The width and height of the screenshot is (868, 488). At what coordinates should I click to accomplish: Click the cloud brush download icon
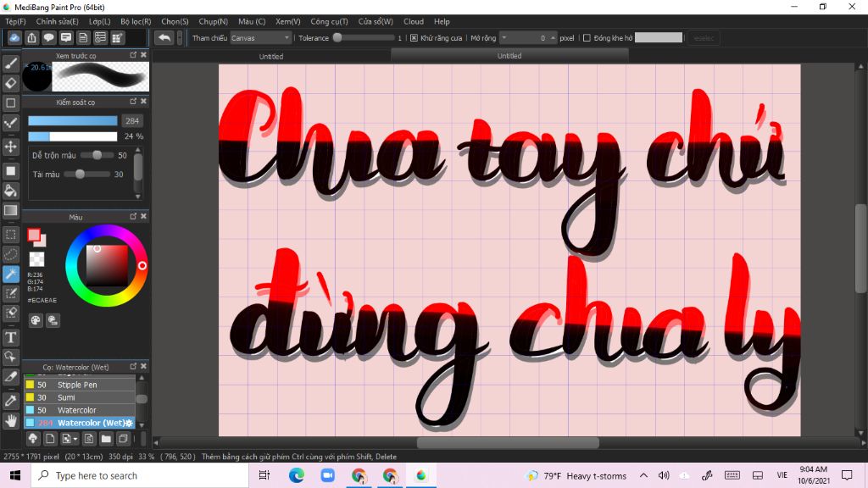click(x=33, y=439)
